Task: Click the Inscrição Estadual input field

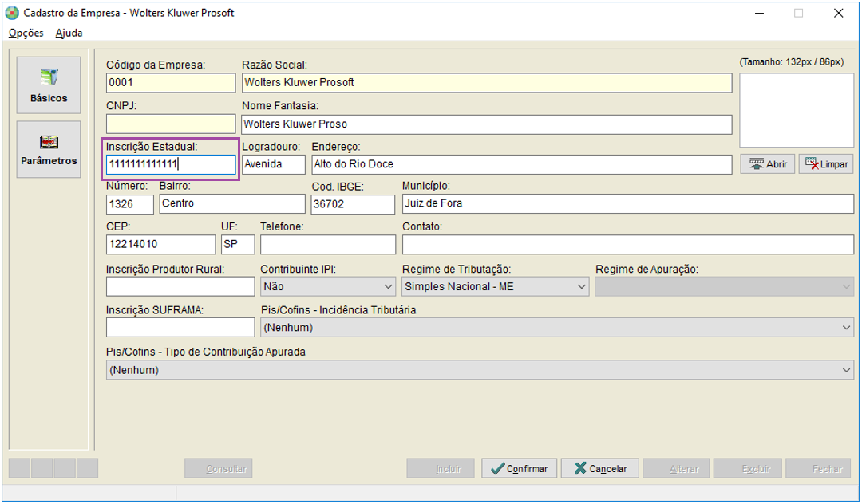Action: (171, 164)
